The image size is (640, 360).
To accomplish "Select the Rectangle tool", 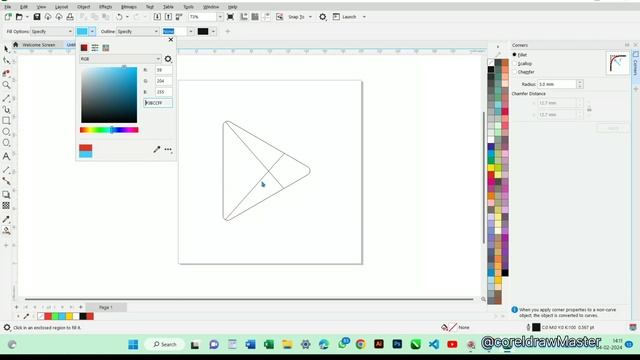I will point(6,120).
